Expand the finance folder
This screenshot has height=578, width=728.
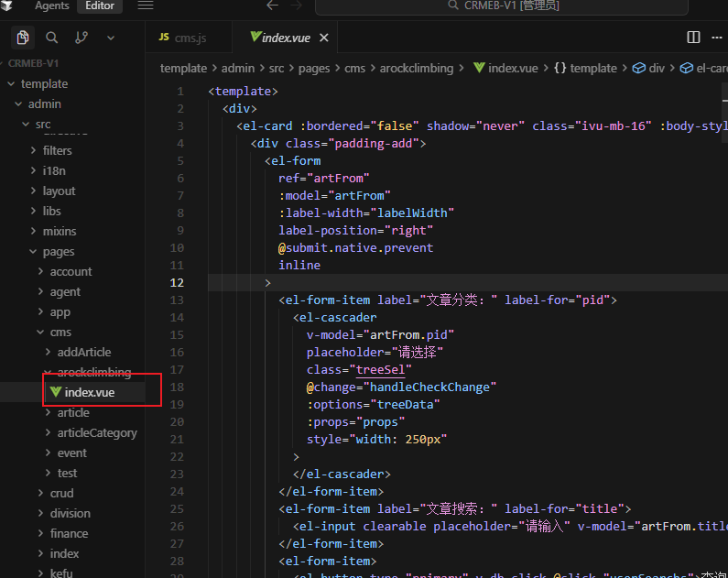[69, 533]
